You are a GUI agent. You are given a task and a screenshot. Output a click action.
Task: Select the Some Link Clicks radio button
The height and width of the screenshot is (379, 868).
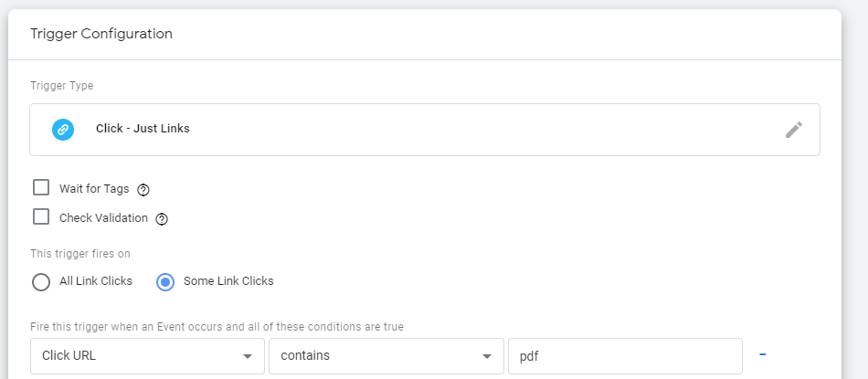pos(165,282)
